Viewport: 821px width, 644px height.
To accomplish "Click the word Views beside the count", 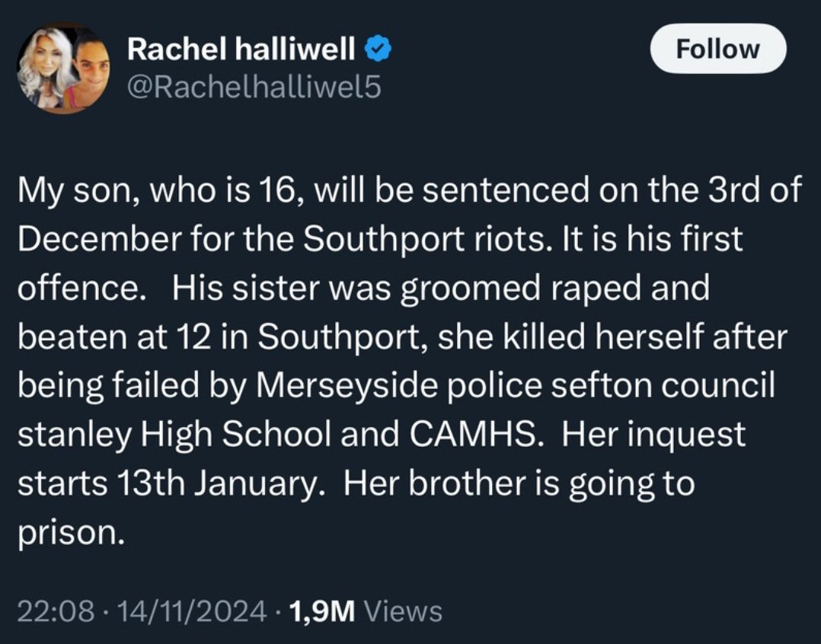I will pos(404,611).
